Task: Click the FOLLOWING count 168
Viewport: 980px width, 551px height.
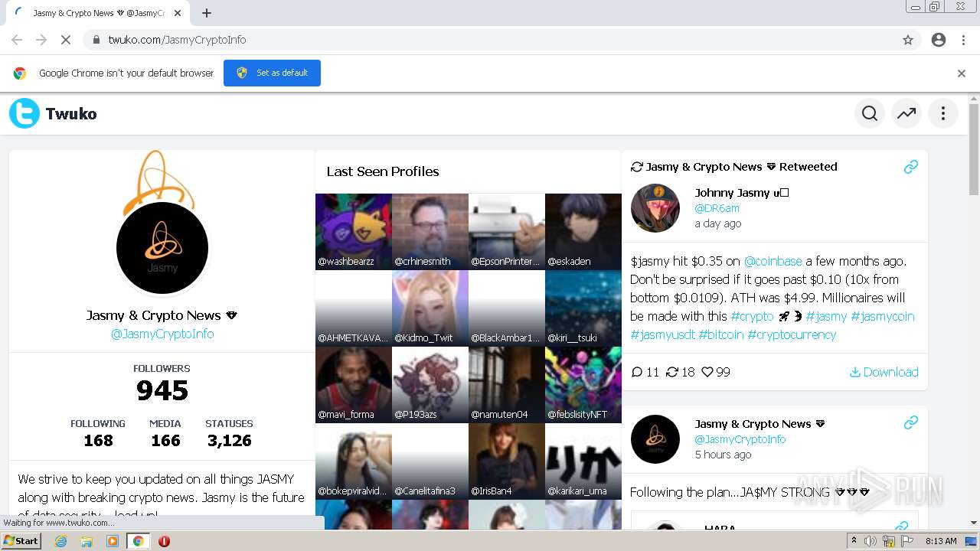Action: tap(98, 441)
